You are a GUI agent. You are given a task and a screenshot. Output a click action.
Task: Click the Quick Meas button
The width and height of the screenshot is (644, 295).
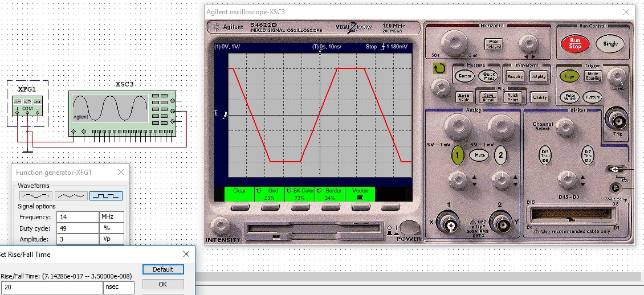tap(489, 76)
